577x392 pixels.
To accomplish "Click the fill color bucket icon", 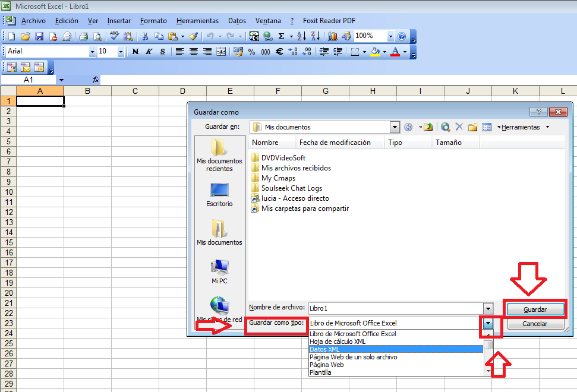I will (x=375, y=52).
